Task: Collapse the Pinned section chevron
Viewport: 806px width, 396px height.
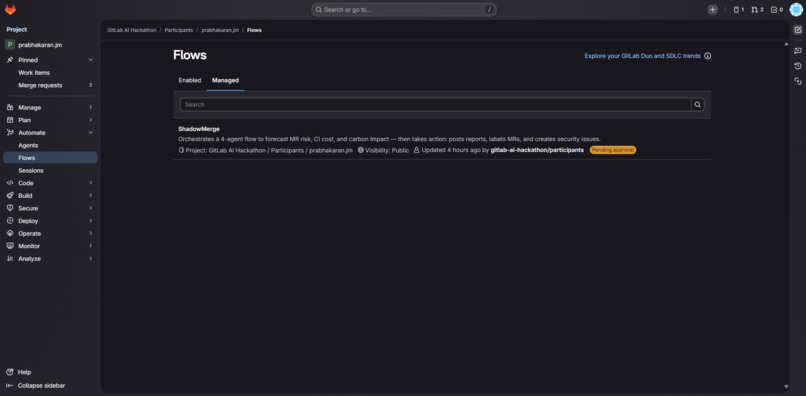Action: (90, 60)
